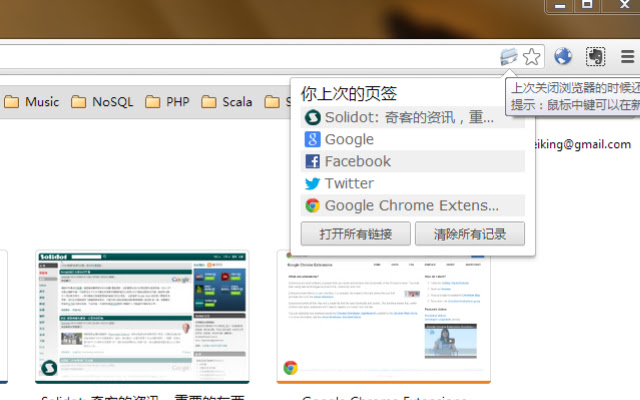Minimize the browser window
The image size is (640, 400).
click(x=560, y=5)
